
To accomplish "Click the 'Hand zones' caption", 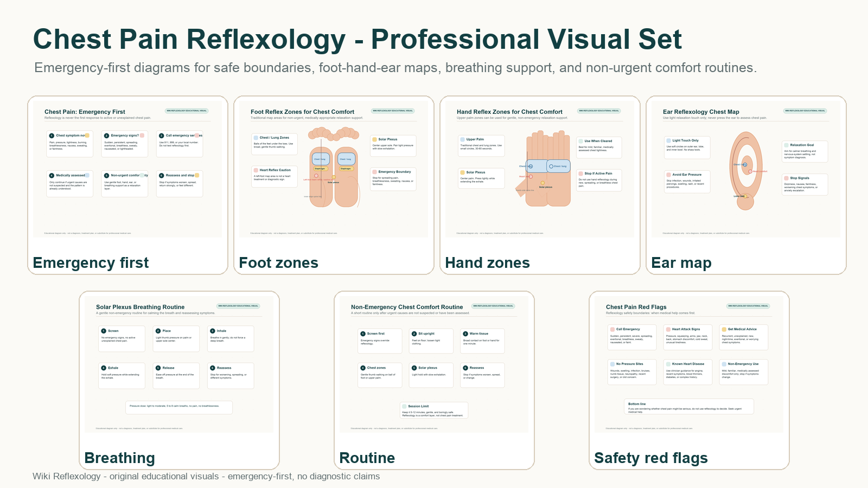I will coord(487,263).
